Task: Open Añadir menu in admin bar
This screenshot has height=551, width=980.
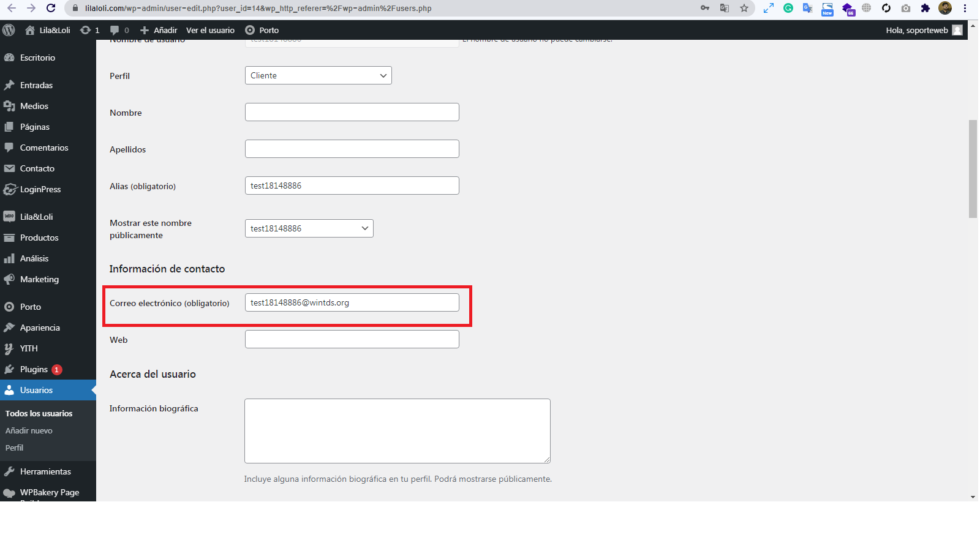Action: [159, 30]
